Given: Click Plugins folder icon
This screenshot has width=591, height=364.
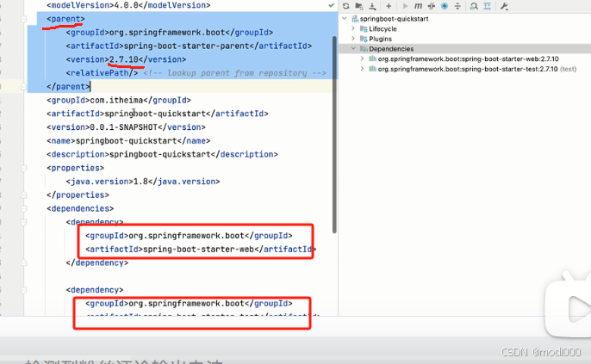Looking at the screenshot, I should tap(364, 39).
